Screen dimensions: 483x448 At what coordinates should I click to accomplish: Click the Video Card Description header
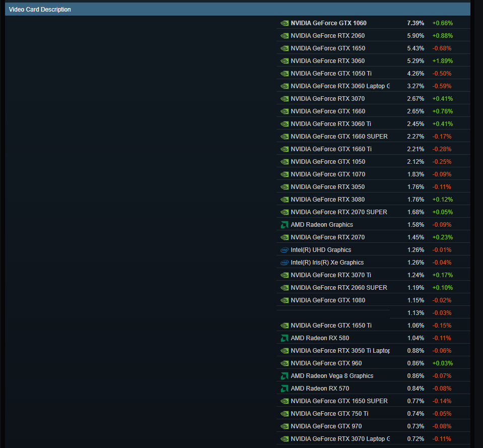[238, 9]
